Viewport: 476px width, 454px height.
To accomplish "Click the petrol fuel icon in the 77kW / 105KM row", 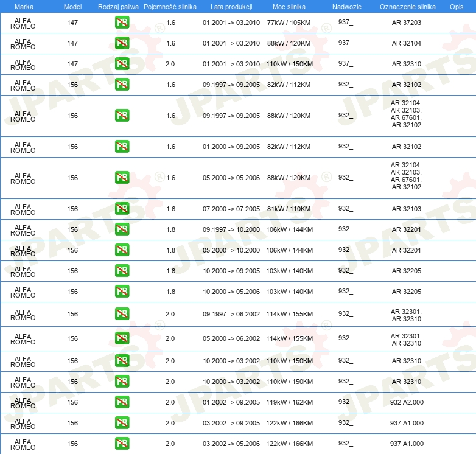I will coord(122,23).
